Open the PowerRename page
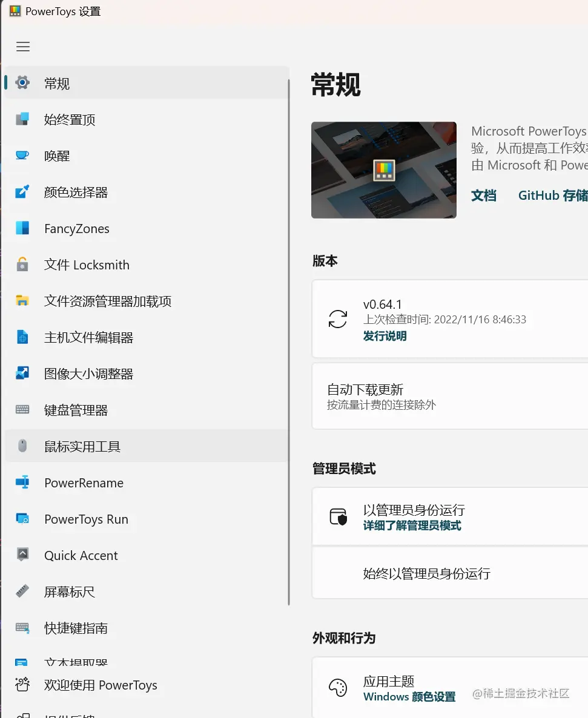Screen dimensions: 588x718 [147, 482]
